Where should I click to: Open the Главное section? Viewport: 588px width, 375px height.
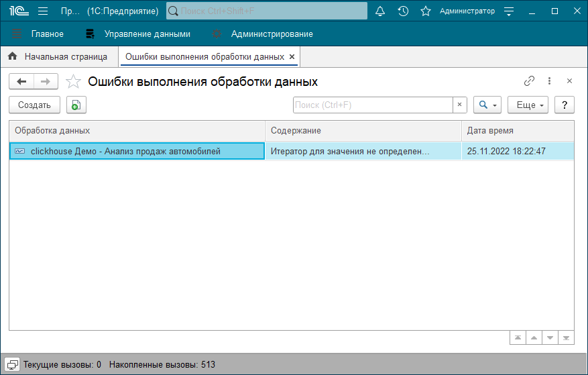[x=47, y=34]
